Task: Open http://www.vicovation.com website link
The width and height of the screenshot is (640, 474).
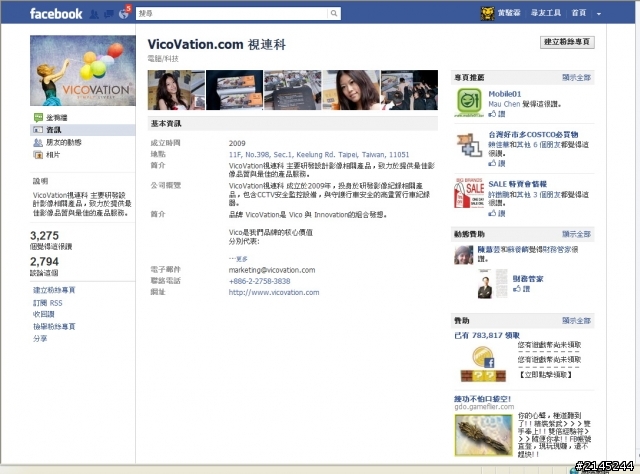Action: (274, 292)
